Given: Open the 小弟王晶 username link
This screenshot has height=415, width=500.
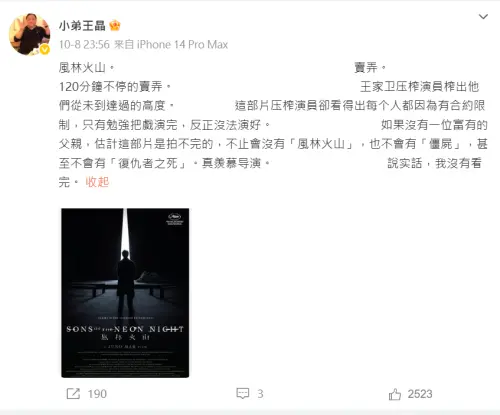Looking at the screenshot, I should [x=82, y=25].
